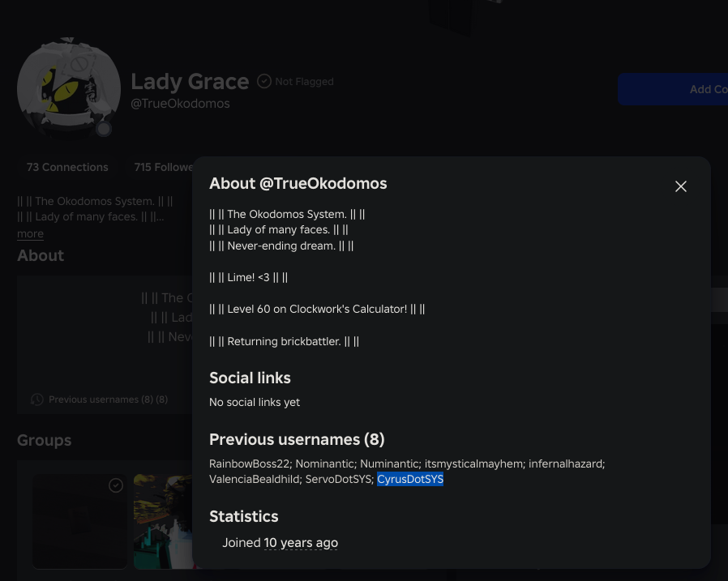This screenshot has width=728, height=581.
Task: Click the About @TrueOkodomos dialog title
Action: [x=298, y=183]
